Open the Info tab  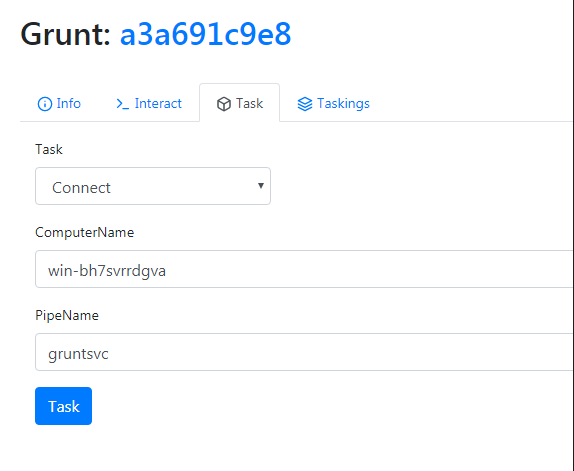[x=59, y=104]
